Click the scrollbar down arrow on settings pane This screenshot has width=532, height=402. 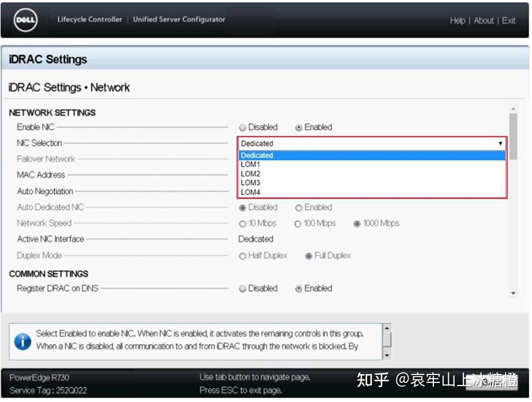coord(513,292)
